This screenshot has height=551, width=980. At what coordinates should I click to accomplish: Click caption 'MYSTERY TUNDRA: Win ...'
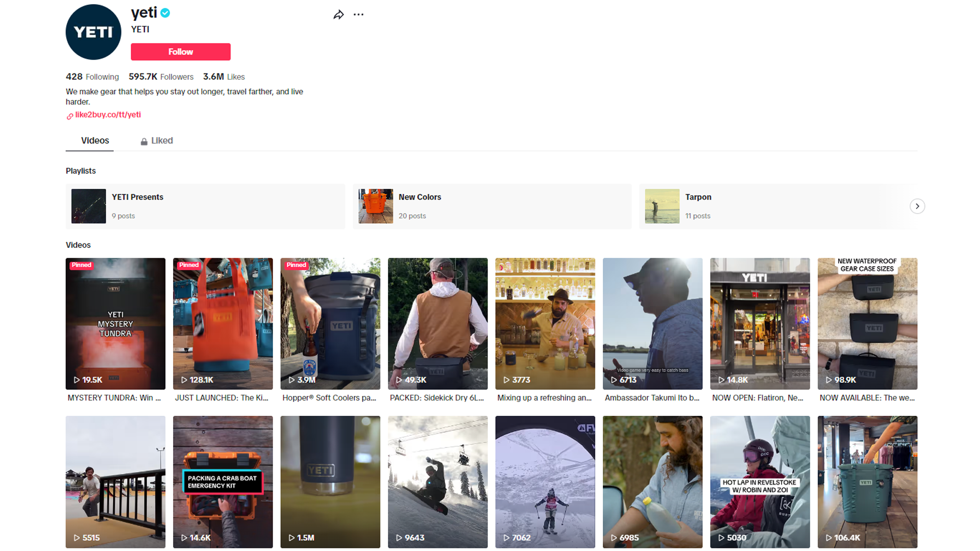click(x=114, y=398)
